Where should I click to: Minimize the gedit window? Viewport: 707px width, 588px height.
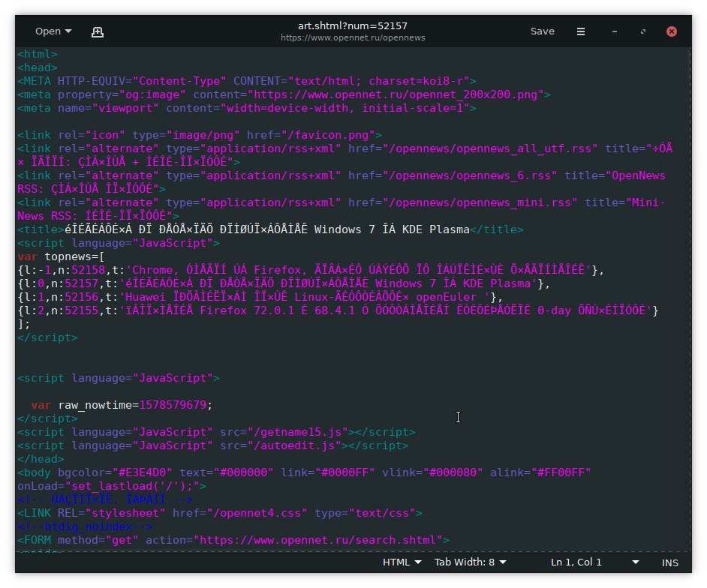click(615, 31)
